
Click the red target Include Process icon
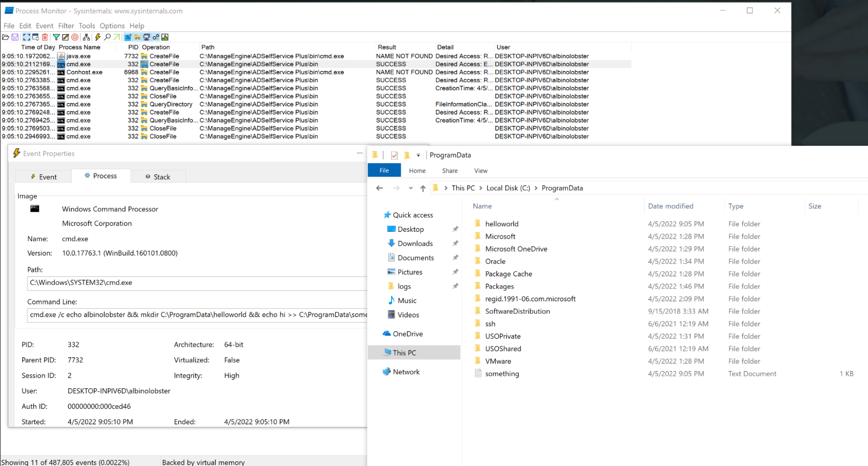pos(75,37)
